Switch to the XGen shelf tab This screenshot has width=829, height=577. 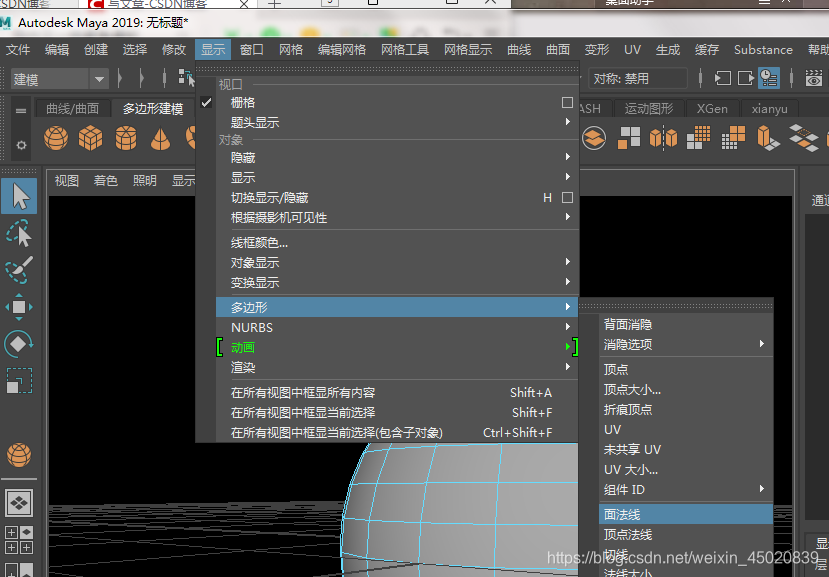click(712, 108)
